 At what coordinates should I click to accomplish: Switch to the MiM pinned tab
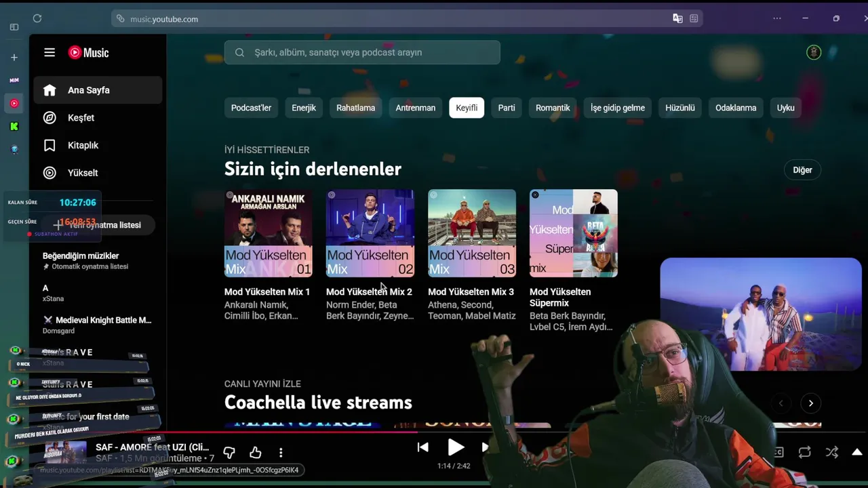point(14,80)
